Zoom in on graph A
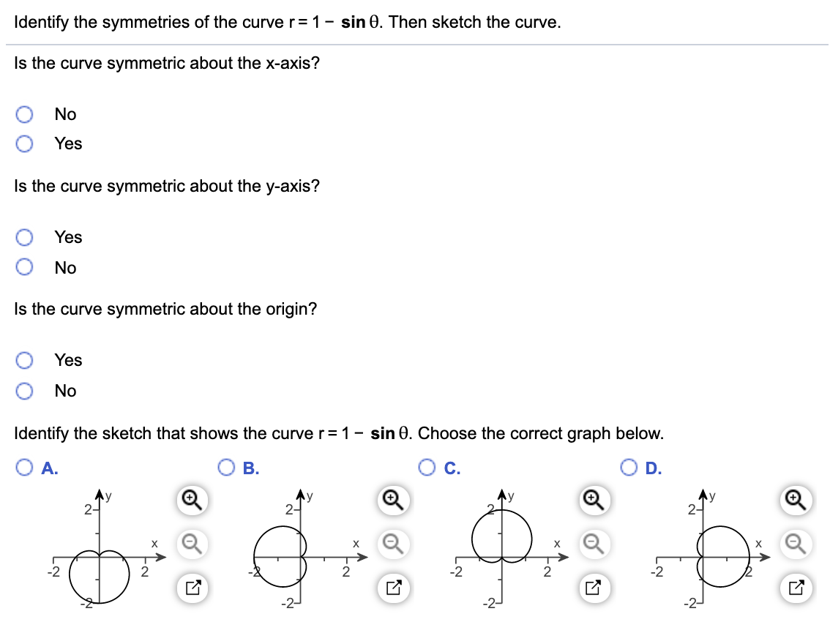Screen dimensions: 830x644 pyautogui.click(x=191, y=499)
